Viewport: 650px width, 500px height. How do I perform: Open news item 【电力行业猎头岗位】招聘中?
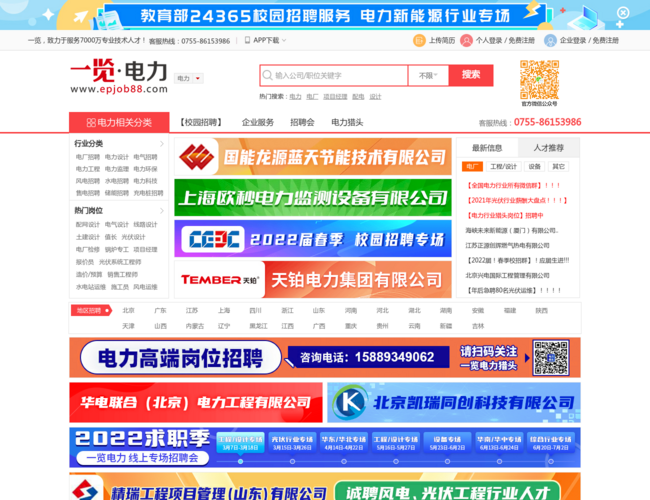click(504, 216)
